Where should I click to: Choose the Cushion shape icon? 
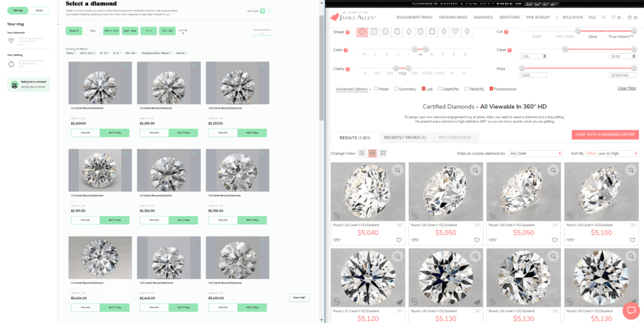click(386, 31)
